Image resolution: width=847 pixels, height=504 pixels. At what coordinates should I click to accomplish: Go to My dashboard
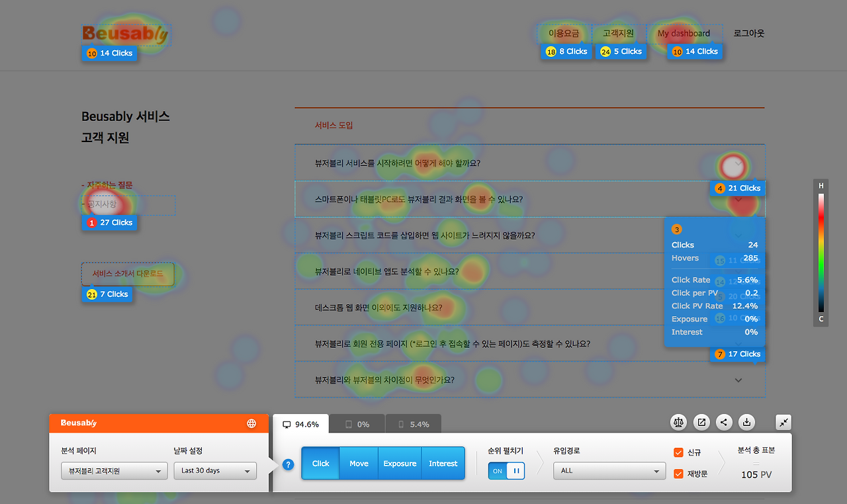click(x=684, y=33)
